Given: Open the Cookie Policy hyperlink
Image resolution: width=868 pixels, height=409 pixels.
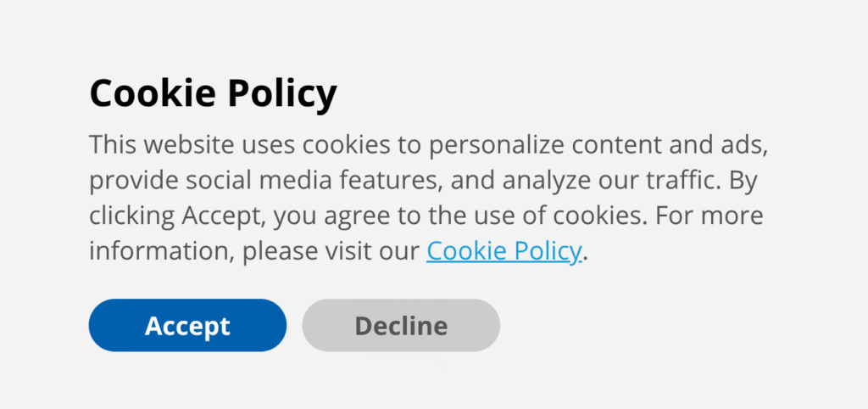Looking at the screenshot, I should (504, 251).
